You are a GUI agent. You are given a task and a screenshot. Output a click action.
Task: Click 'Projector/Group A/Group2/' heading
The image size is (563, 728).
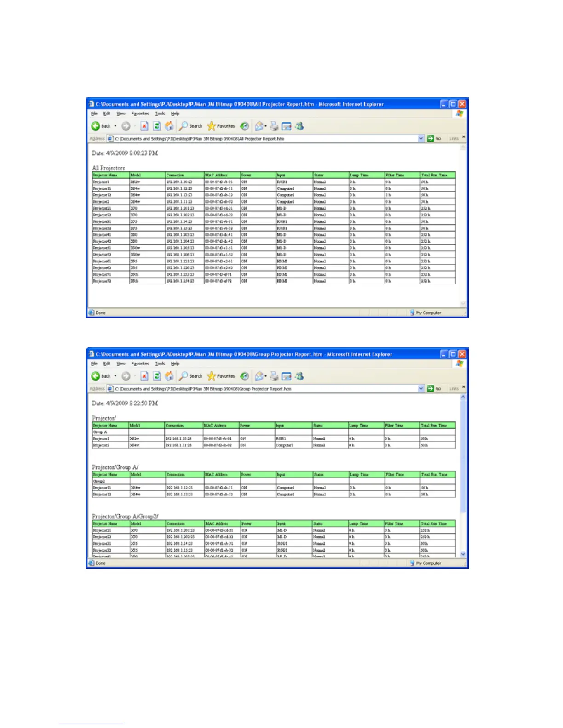click(x=125, y=516)
